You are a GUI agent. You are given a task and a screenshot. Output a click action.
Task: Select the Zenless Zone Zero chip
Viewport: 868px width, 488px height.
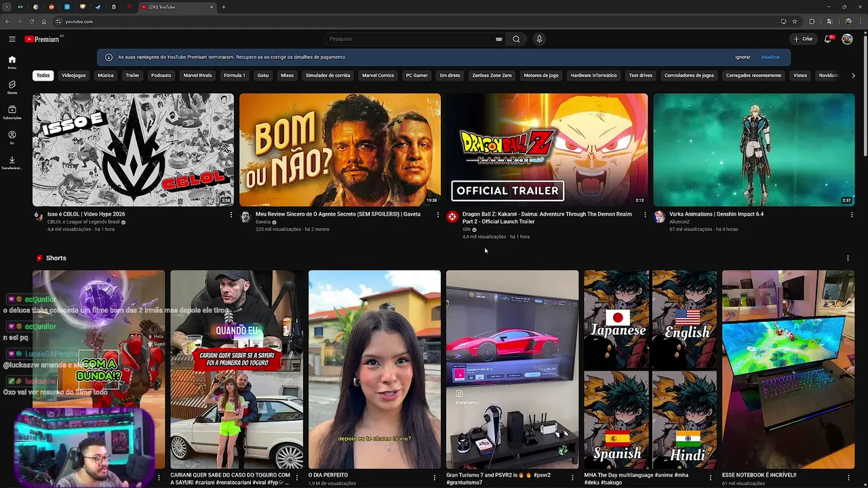pos(492,75)
